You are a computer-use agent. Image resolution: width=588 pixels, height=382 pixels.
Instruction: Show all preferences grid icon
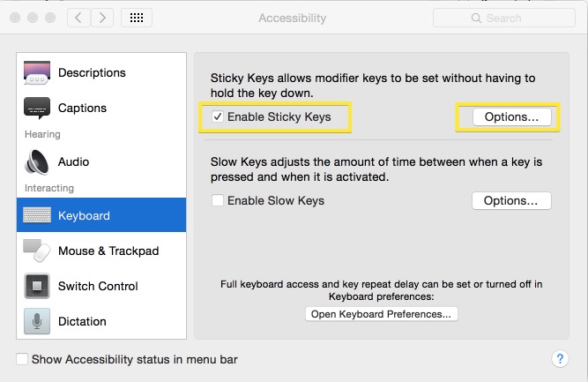pyautogui.click(x=137, y=18)
